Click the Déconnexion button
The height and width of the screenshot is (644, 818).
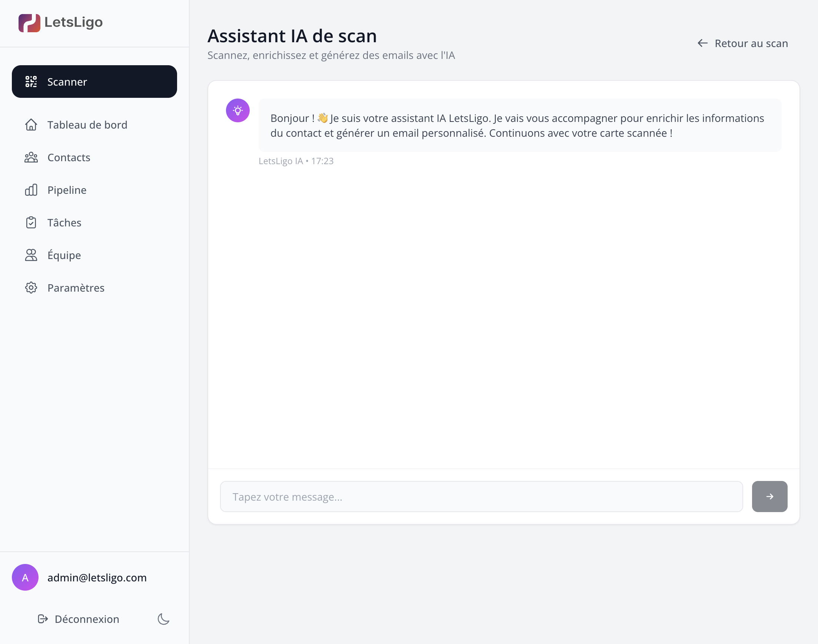point(79,619)
